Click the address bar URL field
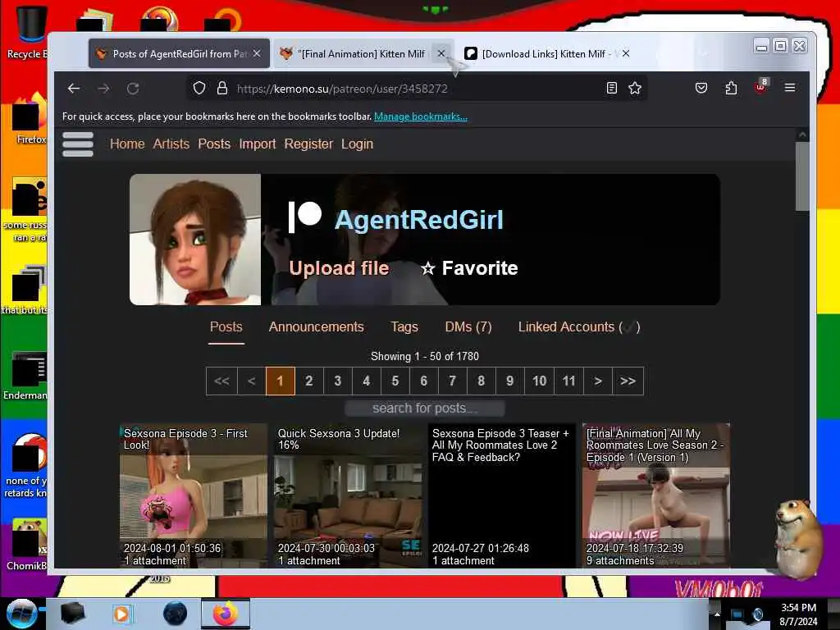840x630 pixels. [x=418, y=89]
